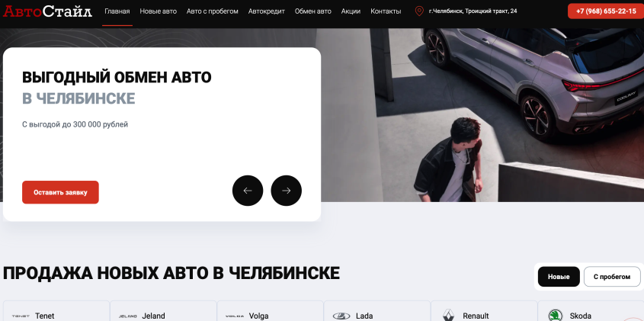The image size is (644, 321).
Task: Select the Skoda brand logo
Action: [x=556, y=315]
